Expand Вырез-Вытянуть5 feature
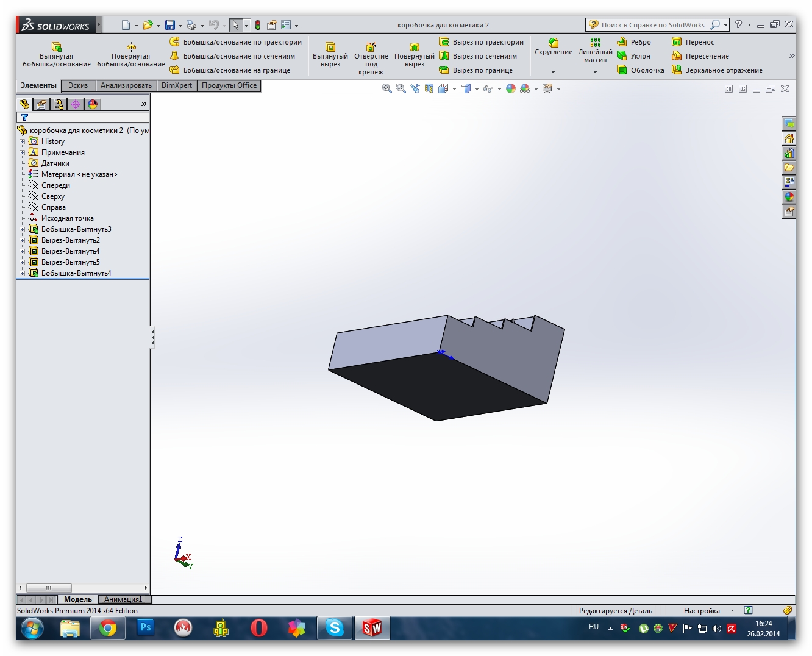Viewport: 812px width, 656px height. [22, 262]
